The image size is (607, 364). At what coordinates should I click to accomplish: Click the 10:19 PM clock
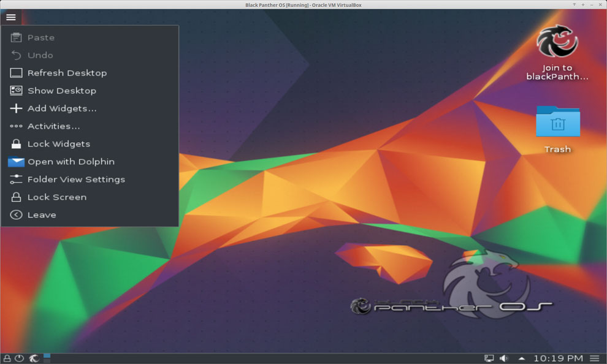tap(558, 358)
